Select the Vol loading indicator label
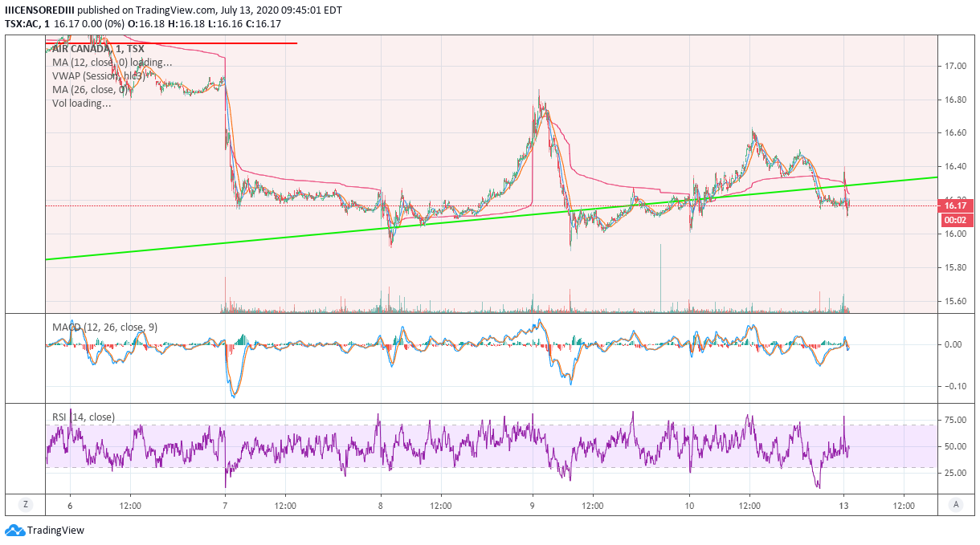This screenshot has height=545, width=980. pyautogui.click(x=82, y=104)
